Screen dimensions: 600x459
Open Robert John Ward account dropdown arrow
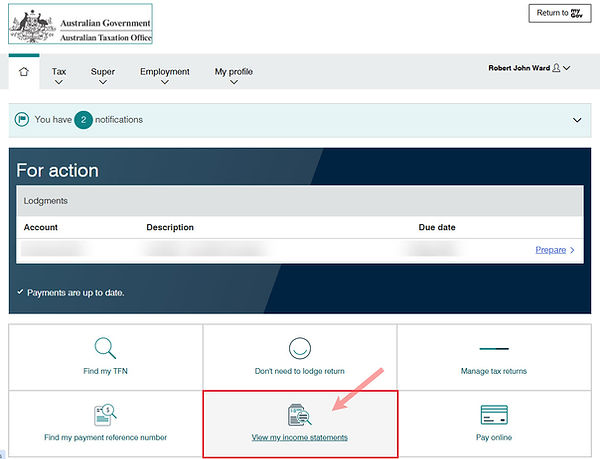567,68
